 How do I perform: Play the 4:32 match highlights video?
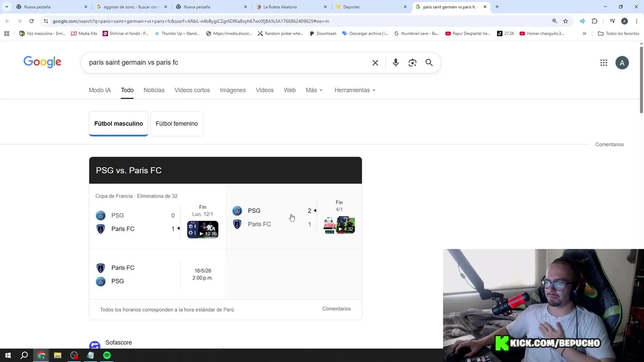(339, 225)
